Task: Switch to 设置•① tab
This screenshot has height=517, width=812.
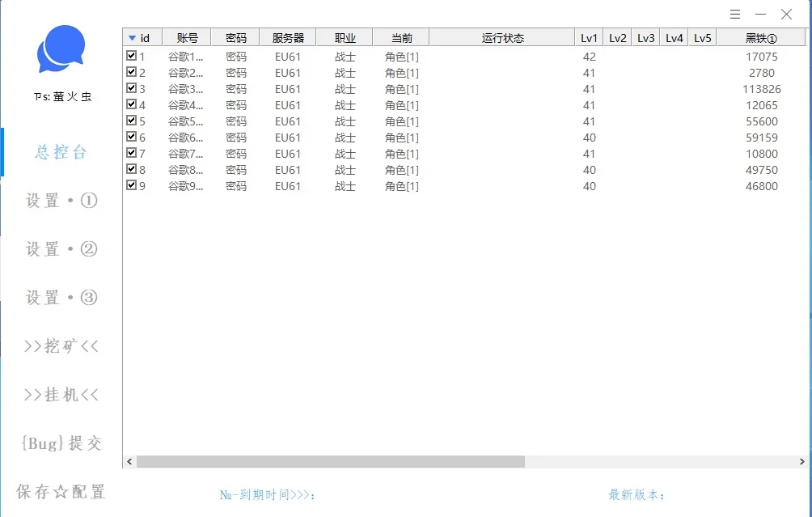Action: tap(61, 201)
